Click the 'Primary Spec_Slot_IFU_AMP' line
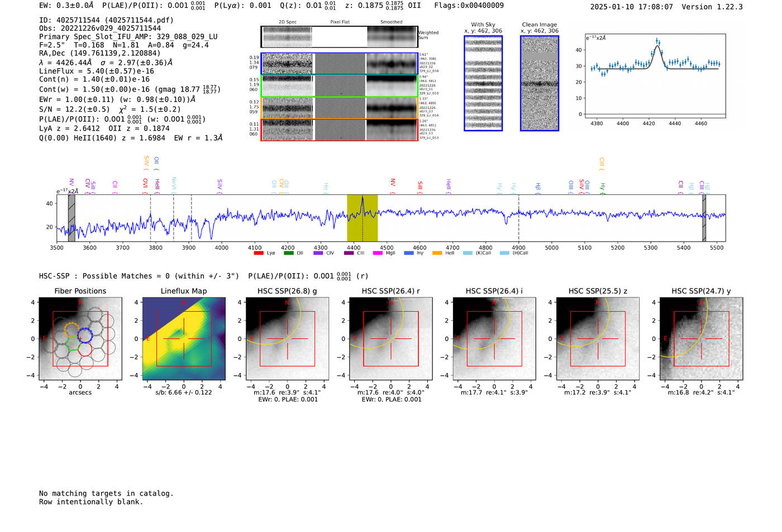 pyautogui.click(x=128, y=37)
